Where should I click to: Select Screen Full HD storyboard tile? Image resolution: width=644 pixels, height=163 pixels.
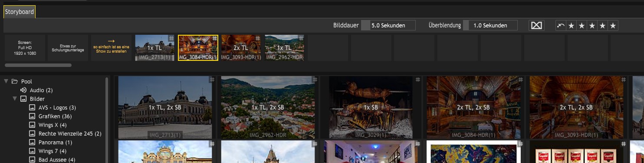pyautogui.click(x=25, y=48)
